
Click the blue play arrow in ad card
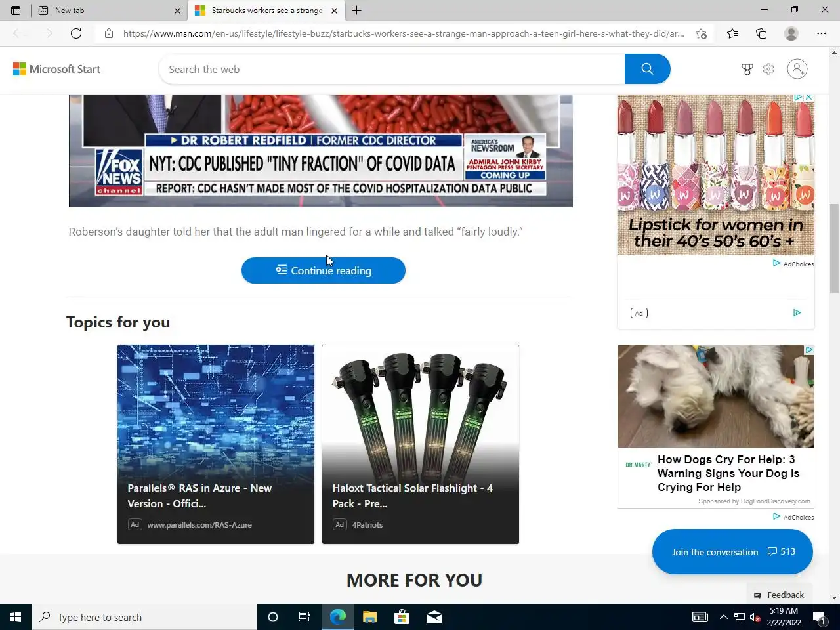pos(797,313)
